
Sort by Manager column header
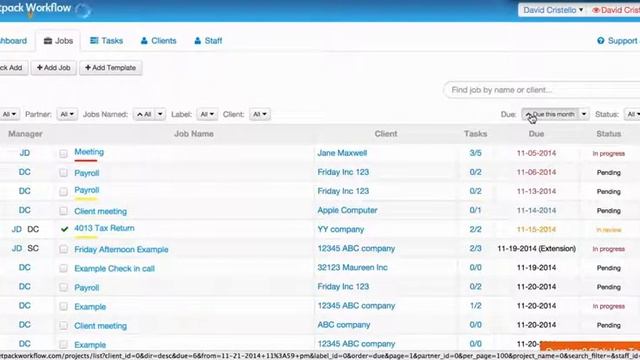[x=25, y=134]
